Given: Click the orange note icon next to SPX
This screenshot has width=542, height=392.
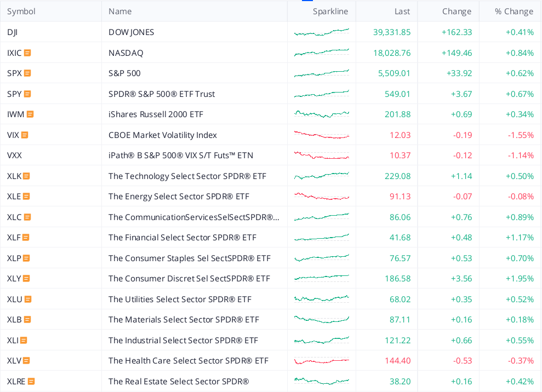Looking at the screenshot, I should tap(27, 73).
